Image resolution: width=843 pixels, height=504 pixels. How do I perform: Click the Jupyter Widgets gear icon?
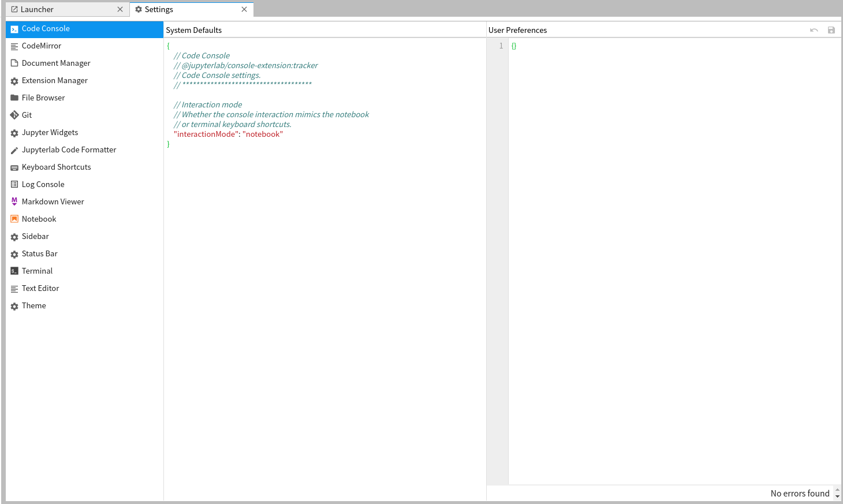[x=14, y=133]
